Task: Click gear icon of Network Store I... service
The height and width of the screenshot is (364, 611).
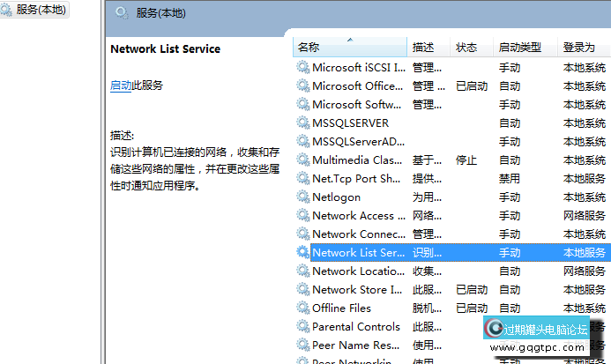Action: pos(302,289)
